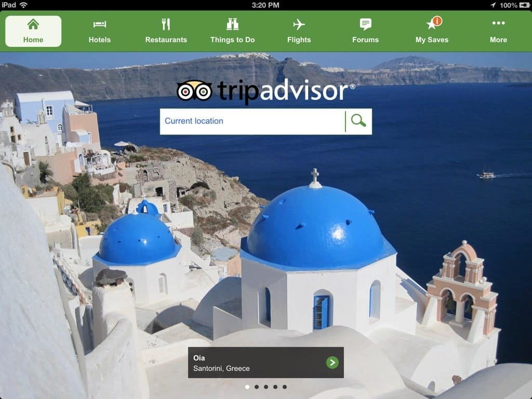Tap the Wi-Fi icon in status bar

click(23, 5)
